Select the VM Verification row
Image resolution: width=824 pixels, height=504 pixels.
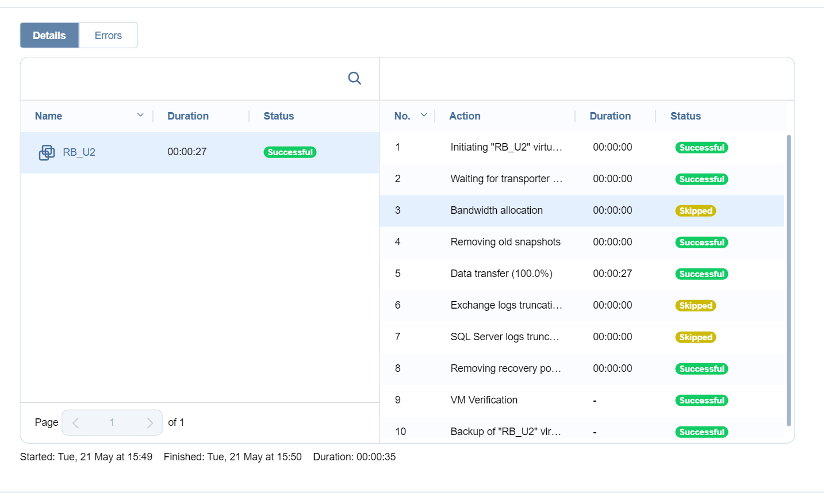(484, 401)
